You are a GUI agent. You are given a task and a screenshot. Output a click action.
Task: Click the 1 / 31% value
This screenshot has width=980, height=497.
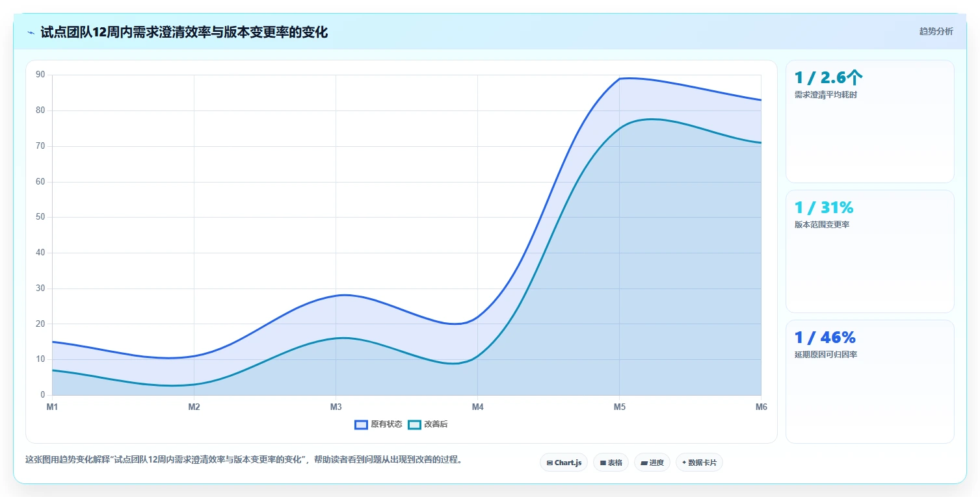click(824, 208)
